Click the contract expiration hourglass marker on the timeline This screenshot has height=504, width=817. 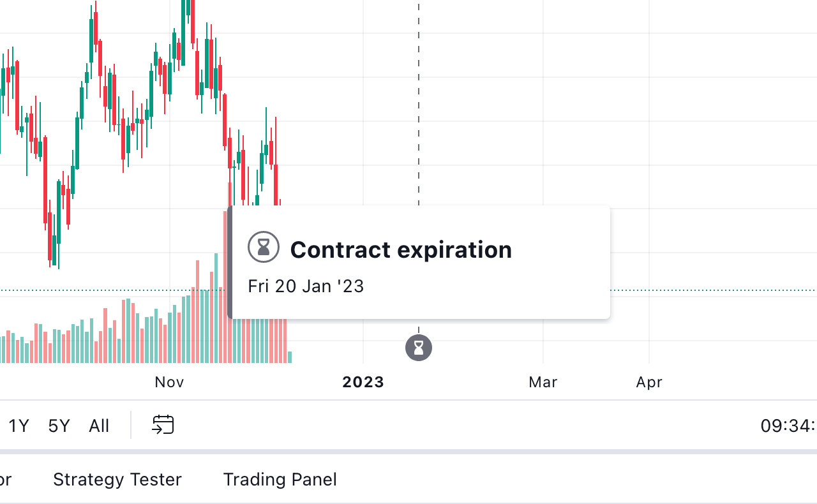(x=419, y=348)
